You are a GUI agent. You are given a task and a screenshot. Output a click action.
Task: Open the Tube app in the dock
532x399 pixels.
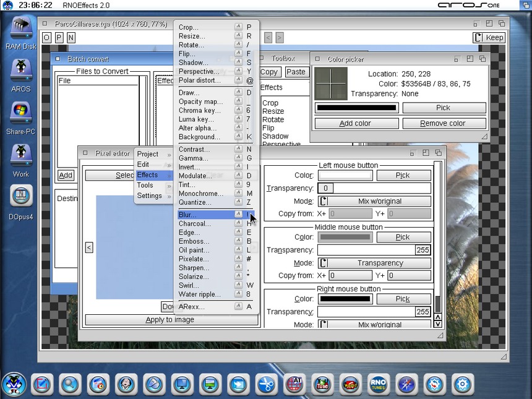[x=322, y=385]
